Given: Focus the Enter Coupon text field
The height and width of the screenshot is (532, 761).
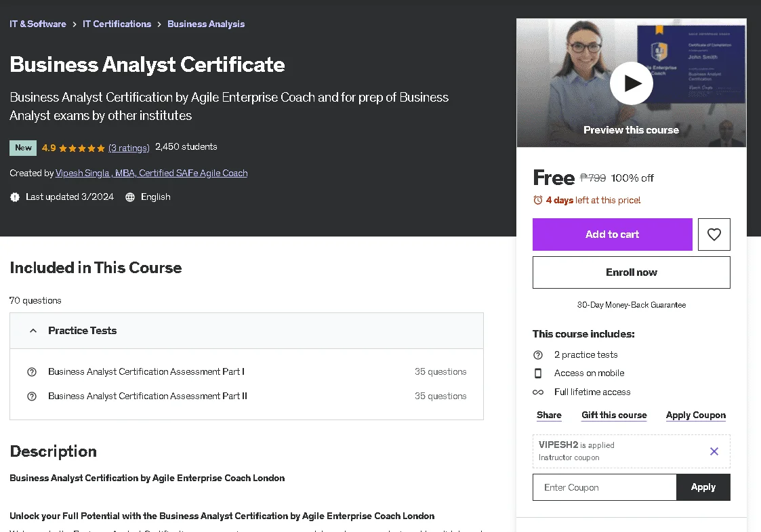Looking at the screenshot, I should coord(604,487).
